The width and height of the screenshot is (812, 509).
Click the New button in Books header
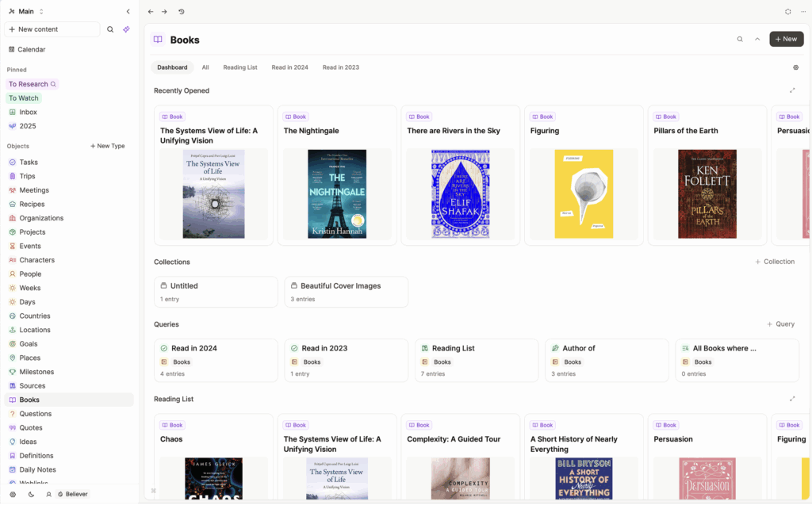pos(786,39)
